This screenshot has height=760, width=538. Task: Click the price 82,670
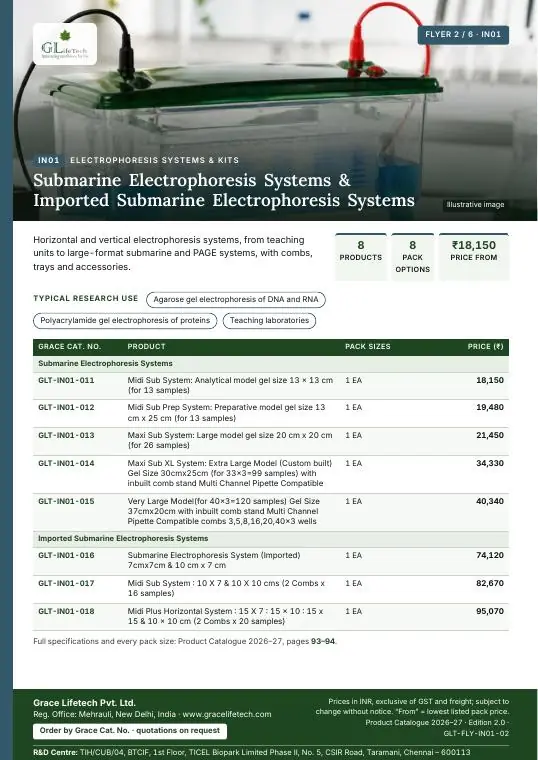click(490, 583)
